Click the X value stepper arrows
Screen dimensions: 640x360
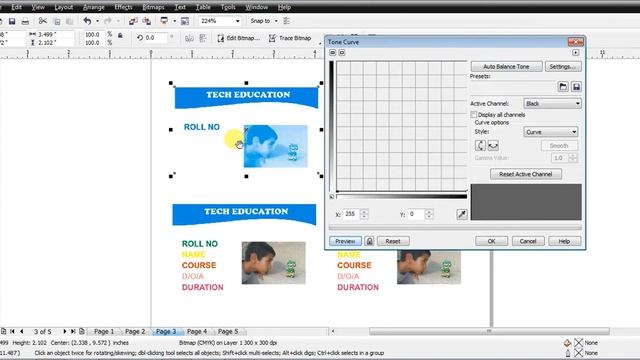pyautogui.click(x=364, y=214)
